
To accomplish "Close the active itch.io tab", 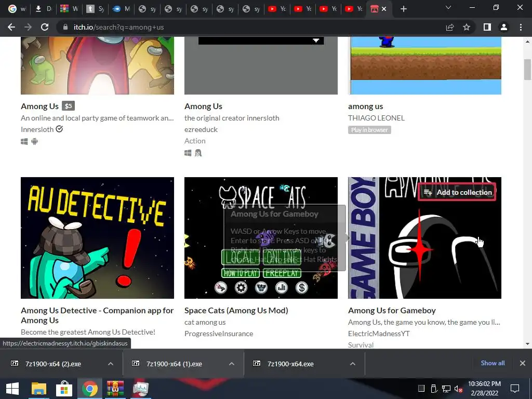I will click(x=384, y=9).
